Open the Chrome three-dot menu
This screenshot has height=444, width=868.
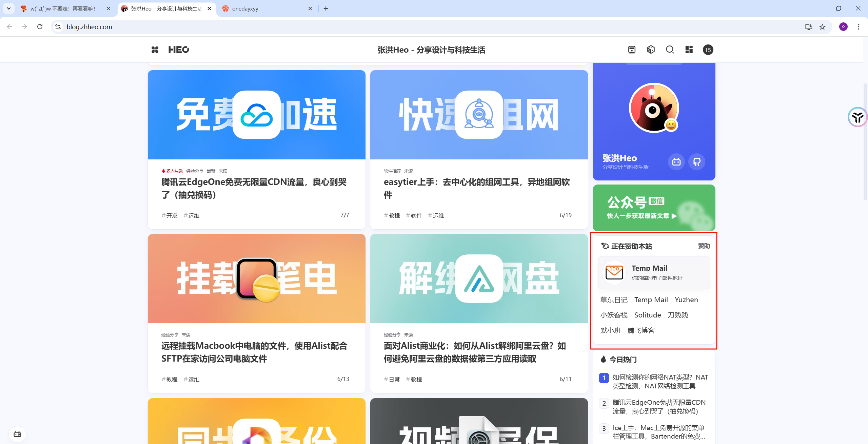[x=859, y=27]
